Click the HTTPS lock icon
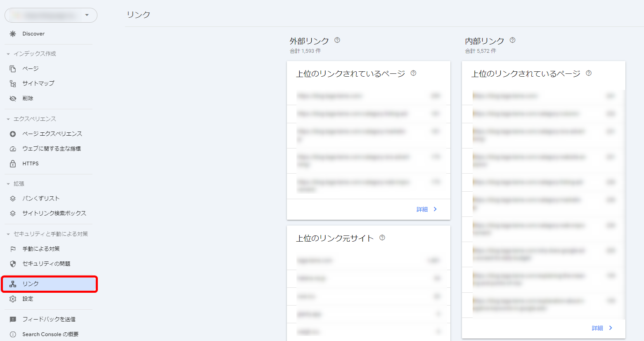Viewport: 644px width, 341px height. click(13, 164)
